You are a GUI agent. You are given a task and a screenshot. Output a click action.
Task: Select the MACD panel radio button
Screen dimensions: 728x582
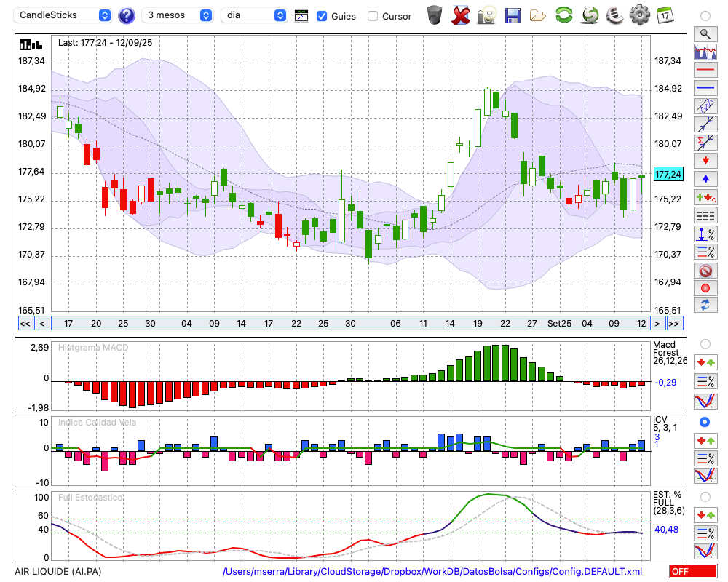pos(705,344)
